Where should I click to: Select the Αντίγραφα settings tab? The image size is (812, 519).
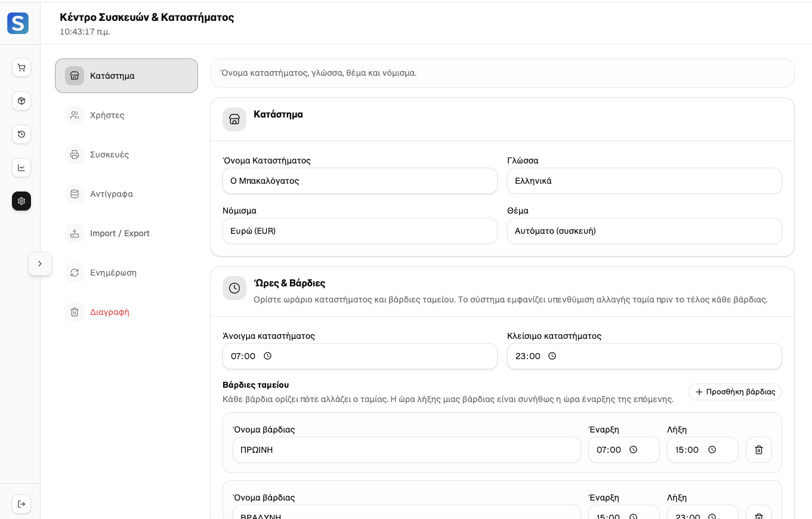[126, 194]
